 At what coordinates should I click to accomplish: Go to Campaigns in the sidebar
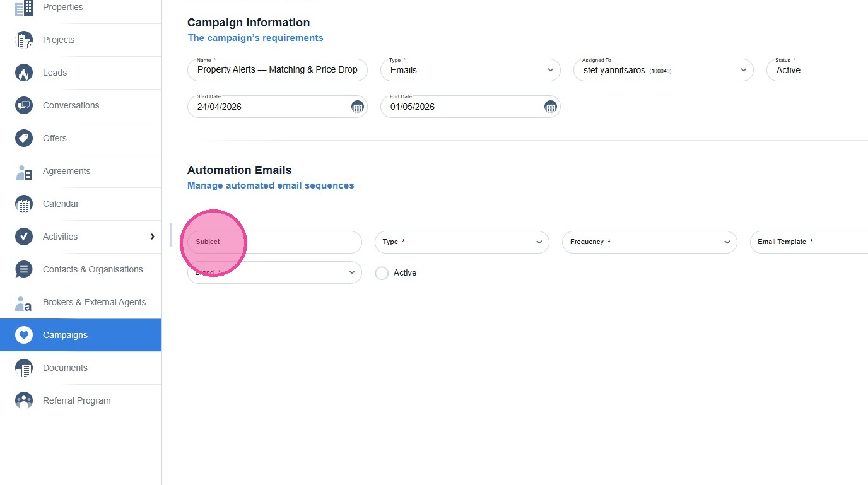pyautogui.click(x=65, y=335)
